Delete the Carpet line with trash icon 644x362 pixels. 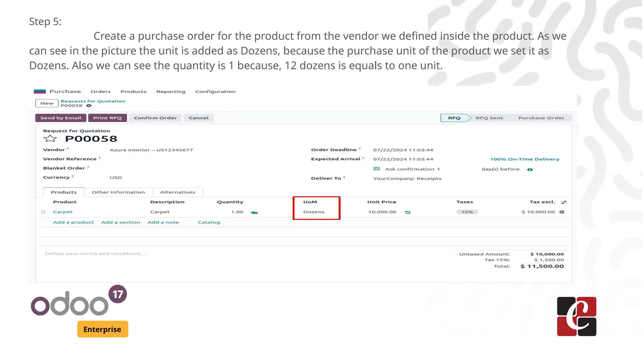(562, 212)
